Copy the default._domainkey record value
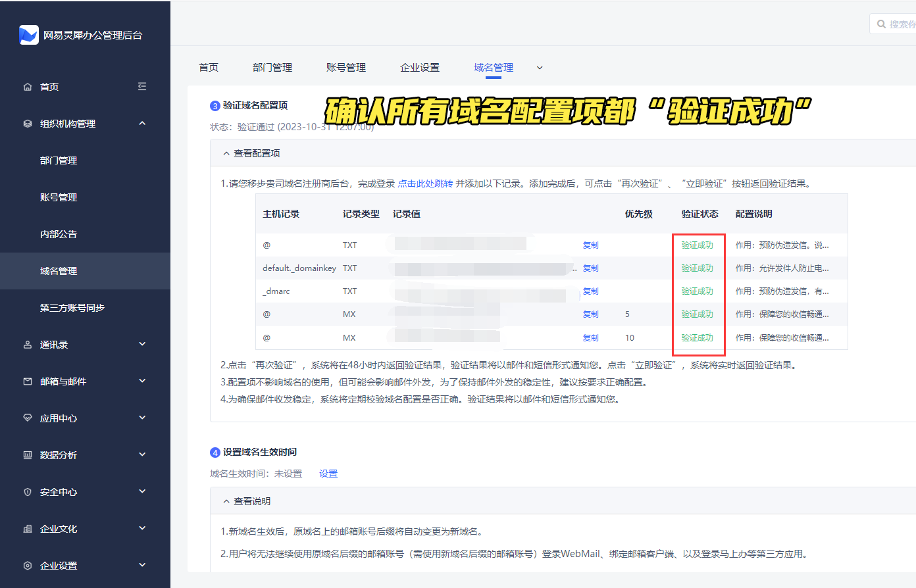The width and height of the screenshot is (916, 588). (591, 268)
